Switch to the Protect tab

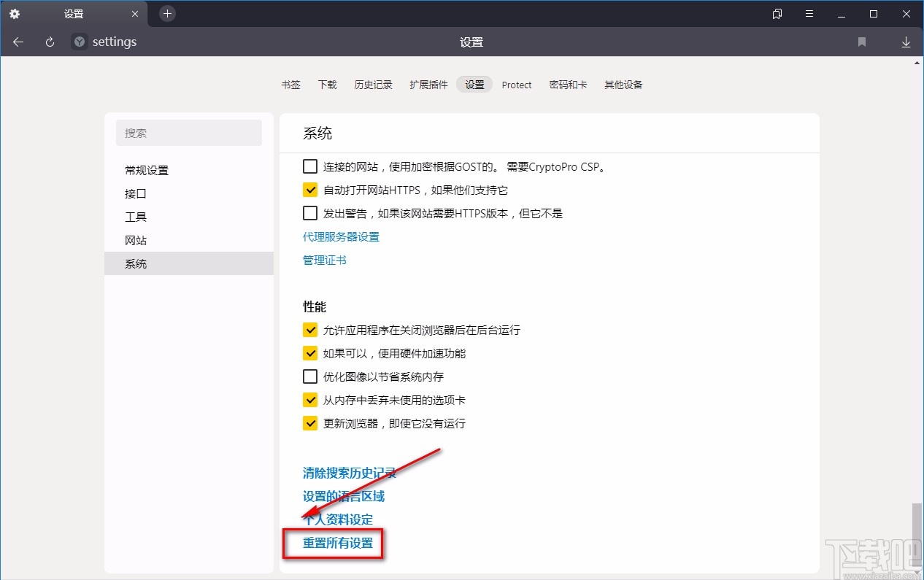pos(517,85)
